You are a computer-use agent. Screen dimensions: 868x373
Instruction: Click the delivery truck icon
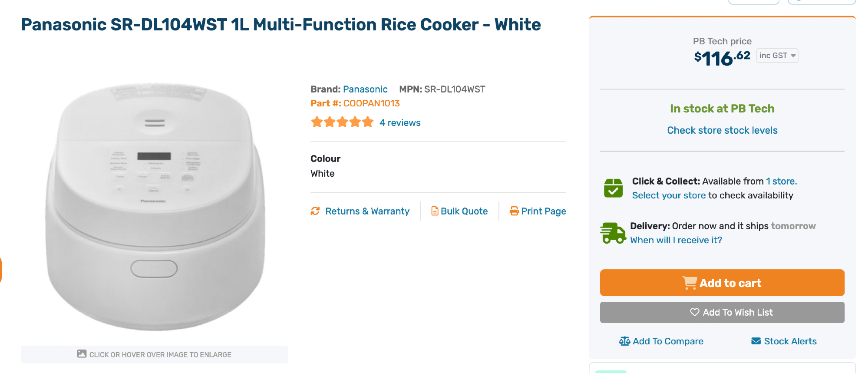click(x=613, y=233)
